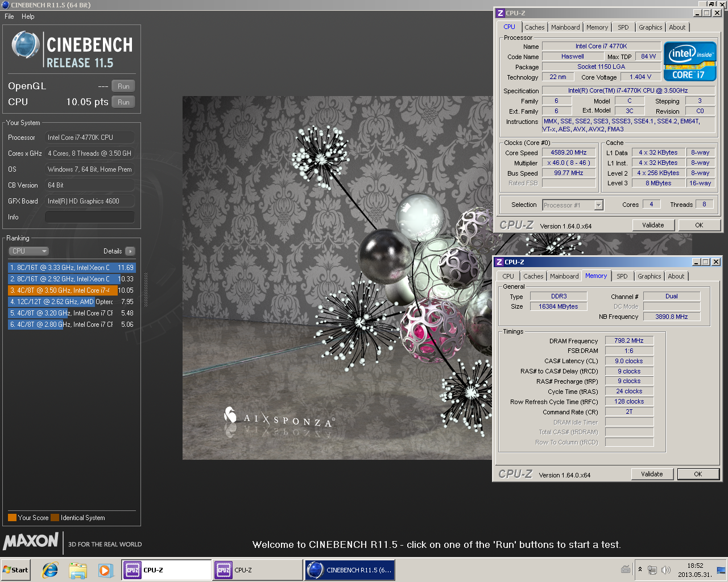
Task: Switch to SPD tab in lower CPU-Z window
Action: coord(622,276)
